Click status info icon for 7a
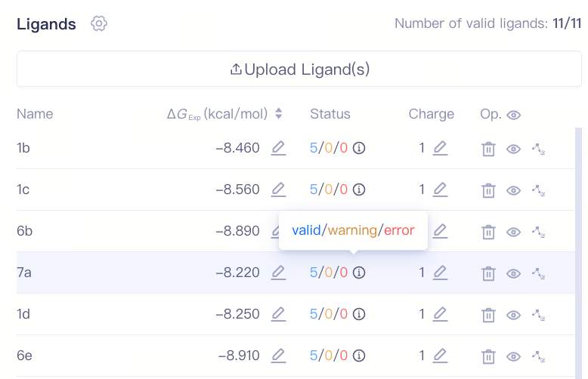The height and width of the screenshot is (379, 588). tap(359, 273)
